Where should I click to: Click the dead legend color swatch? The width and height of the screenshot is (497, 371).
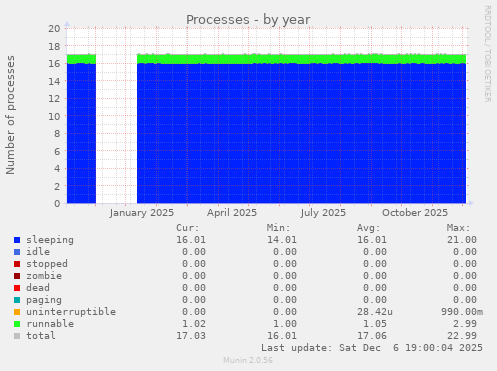[17, 288]
